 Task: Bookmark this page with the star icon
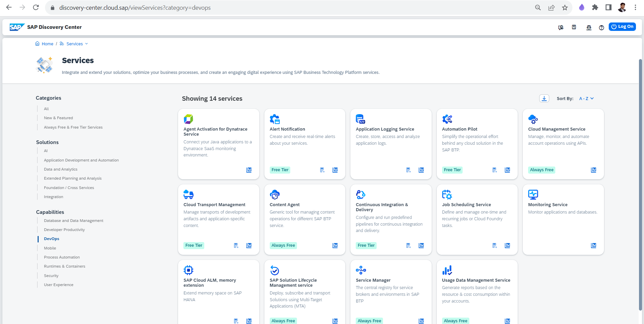(x=565, y=8)
